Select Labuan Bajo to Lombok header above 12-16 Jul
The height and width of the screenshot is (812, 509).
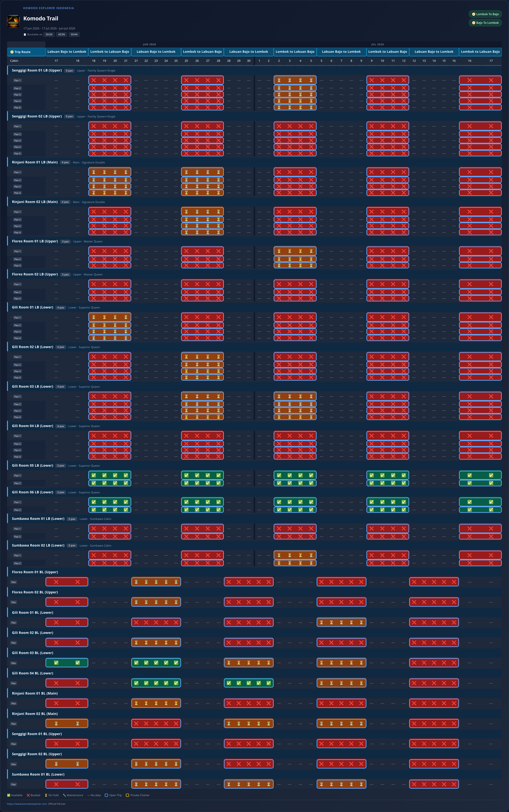pos(434,52)
